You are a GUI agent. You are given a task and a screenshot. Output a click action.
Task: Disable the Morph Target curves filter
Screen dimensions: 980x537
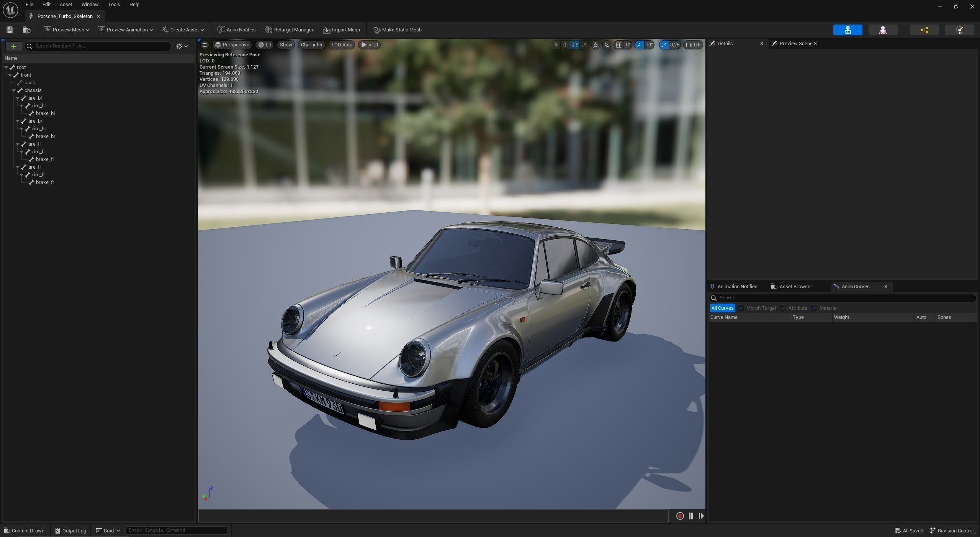pos(742,308)
